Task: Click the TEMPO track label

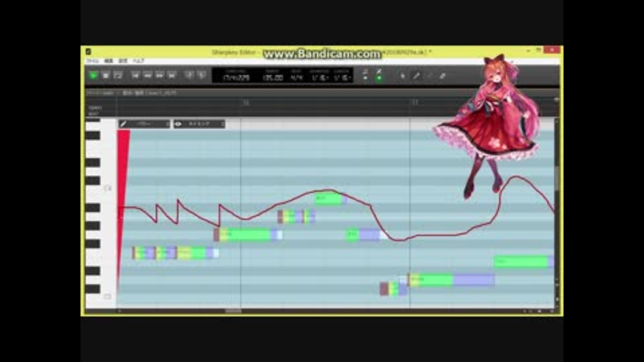Action: point(95,108)
